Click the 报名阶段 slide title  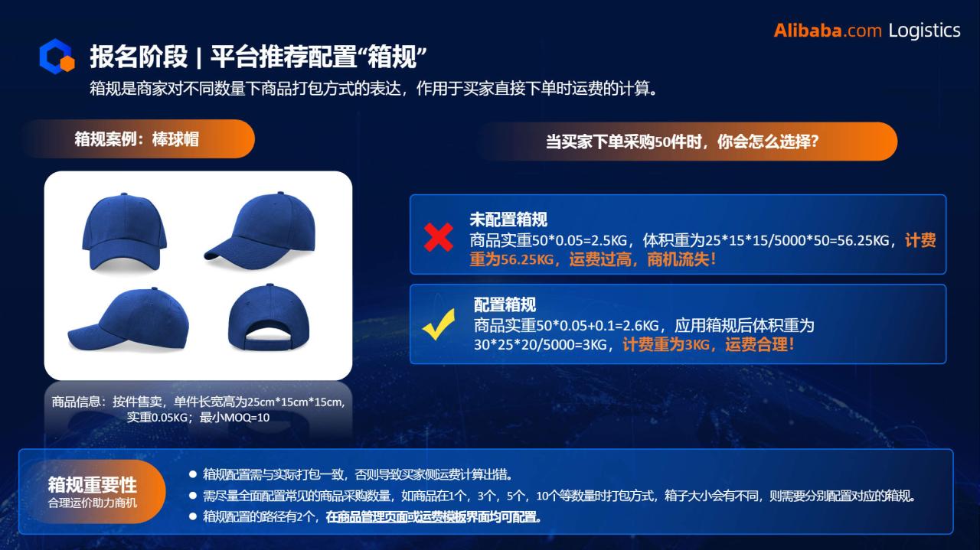257,57
